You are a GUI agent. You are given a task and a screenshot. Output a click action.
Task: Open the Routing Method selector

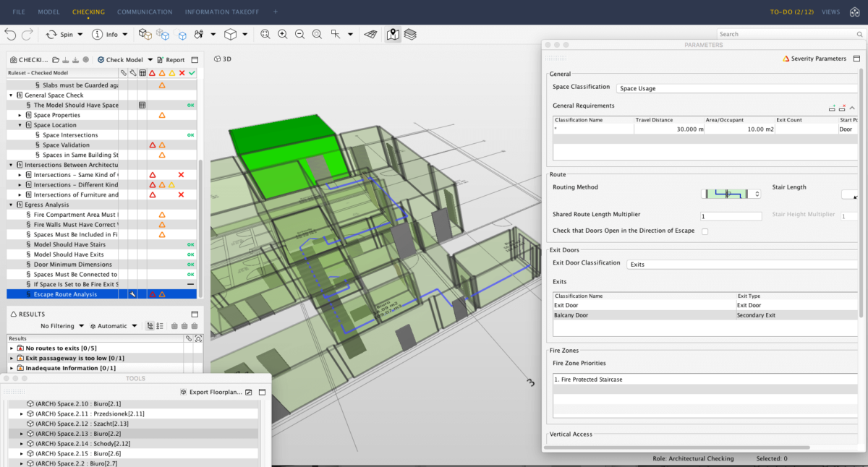click(731, 194)
